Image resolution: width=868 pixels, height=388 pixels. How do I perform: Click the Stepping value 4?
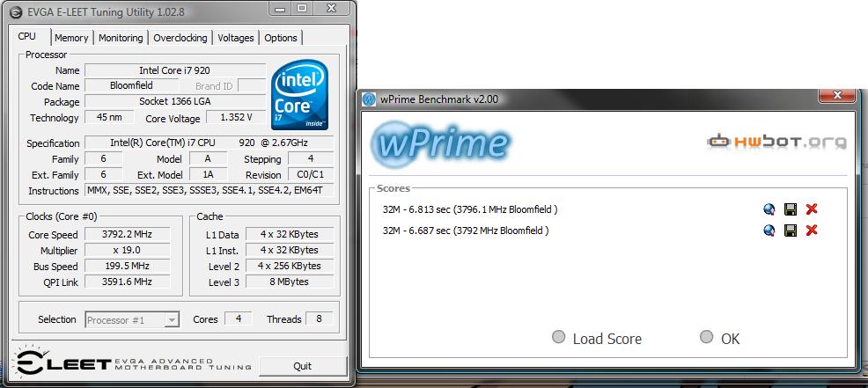[x=311, y=159]
